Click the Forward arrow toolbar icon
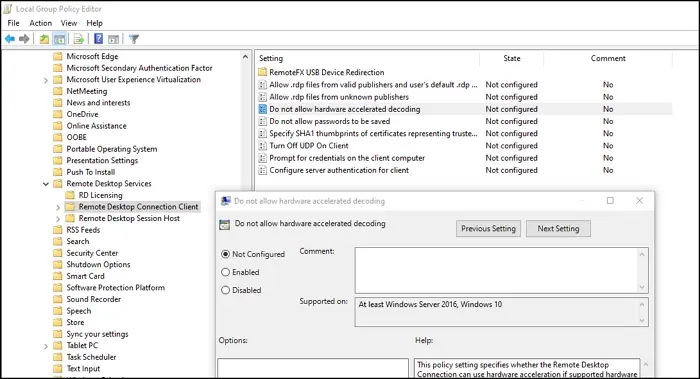 (x=25, y=39)
